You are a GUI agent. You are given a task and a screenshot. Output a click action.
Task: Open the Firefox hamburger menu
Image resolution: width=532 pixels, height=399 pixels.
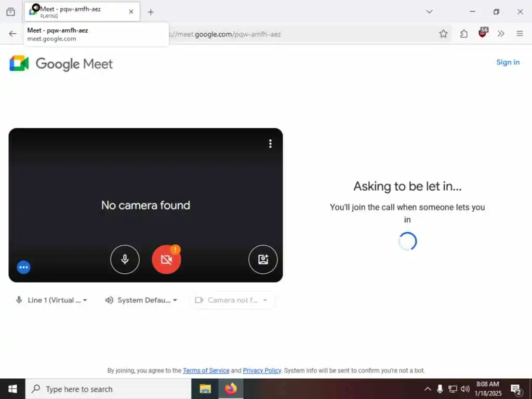(520, 34)
